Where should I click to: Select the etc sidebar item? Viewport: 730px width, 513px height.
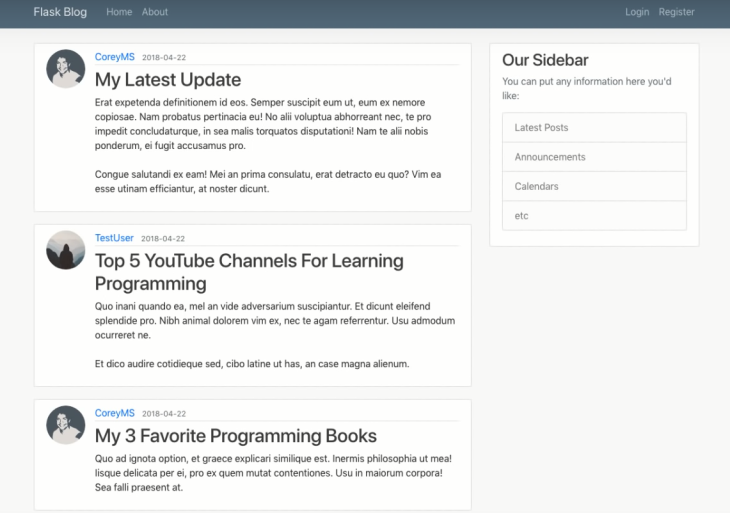coord(594,216)
